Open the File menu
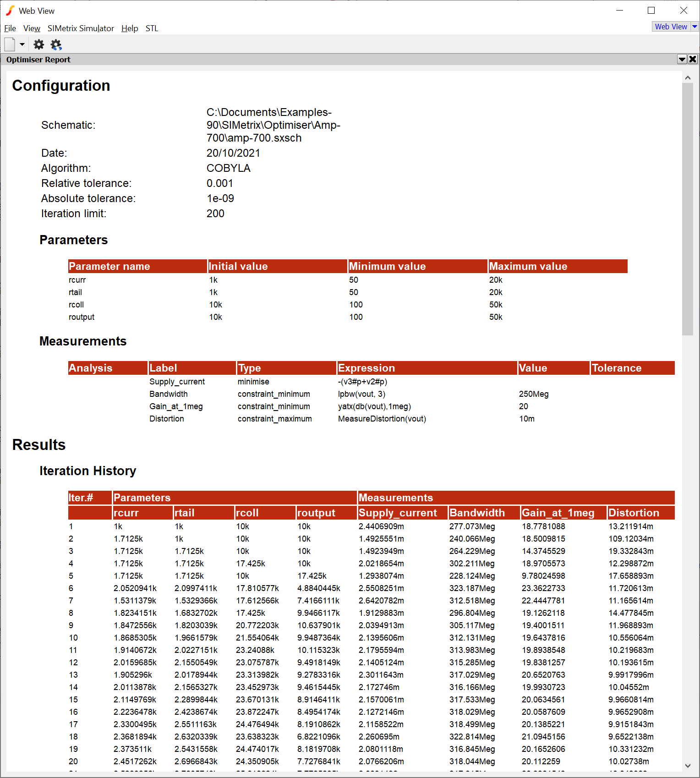This screenshot has height=778, width=700. pyautogui.click(x=10, y=28)
